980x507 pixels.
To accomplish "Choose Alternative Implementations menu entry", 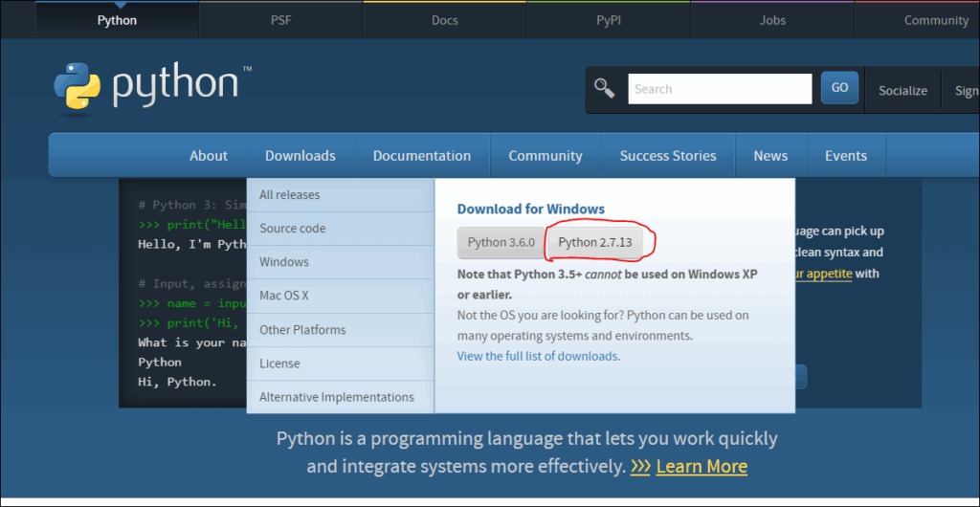I will (x=341, y=397).
